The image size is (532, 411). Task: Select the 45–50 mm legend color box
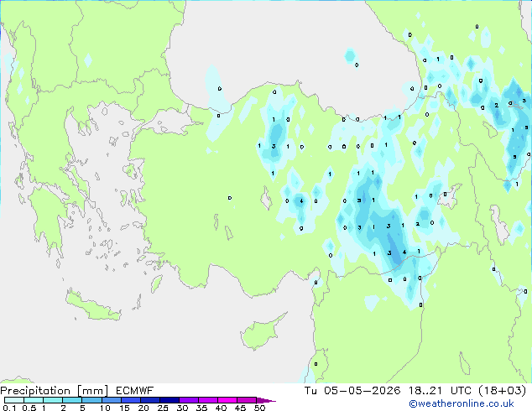point(247,400)
